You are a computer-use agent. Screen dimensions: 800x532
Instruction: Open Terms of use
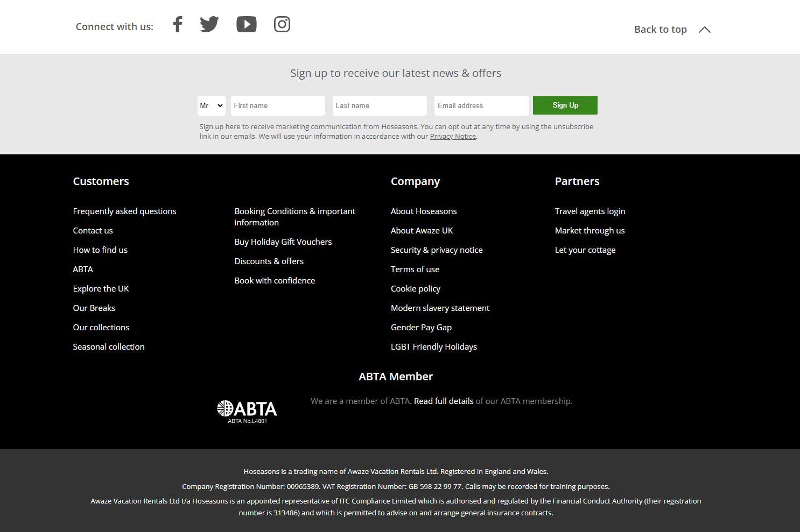[x=415, y=269]
